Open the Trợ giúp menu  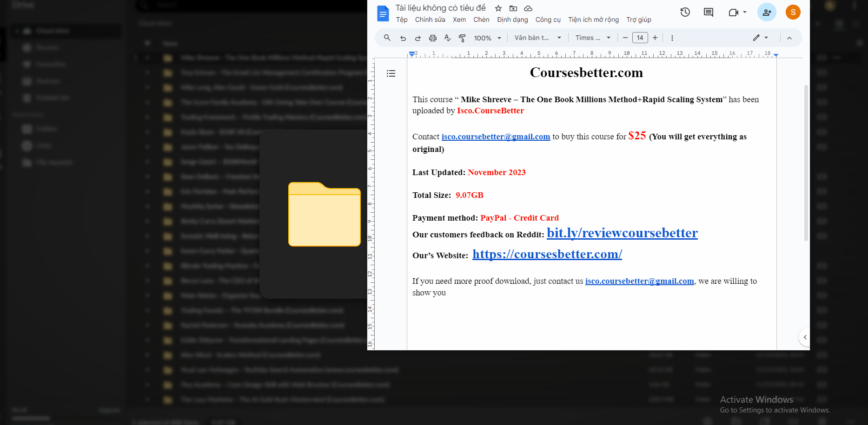(x=639, y=20)
